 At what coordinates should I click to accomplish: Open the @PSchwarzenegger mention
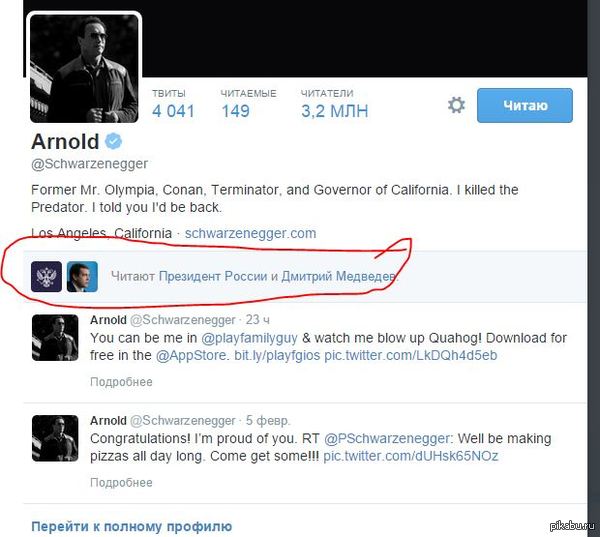point(388,438)
